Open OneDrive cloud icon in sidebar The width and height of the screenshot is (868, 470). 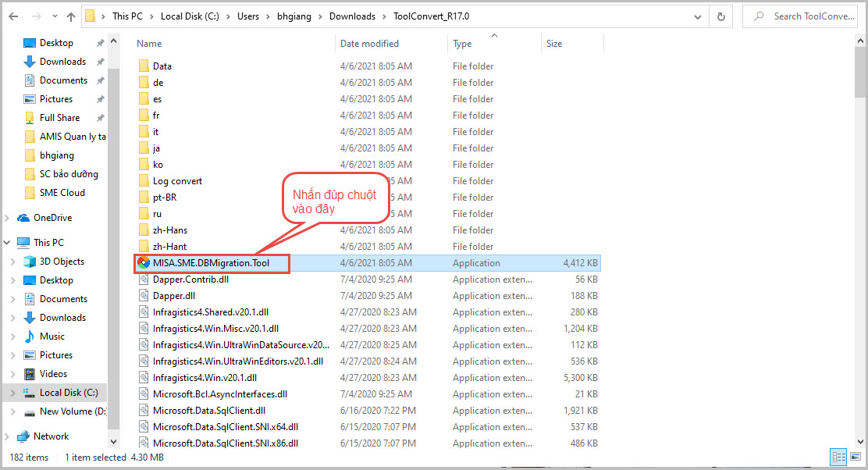pyautogui.click(x=23, y=218)
